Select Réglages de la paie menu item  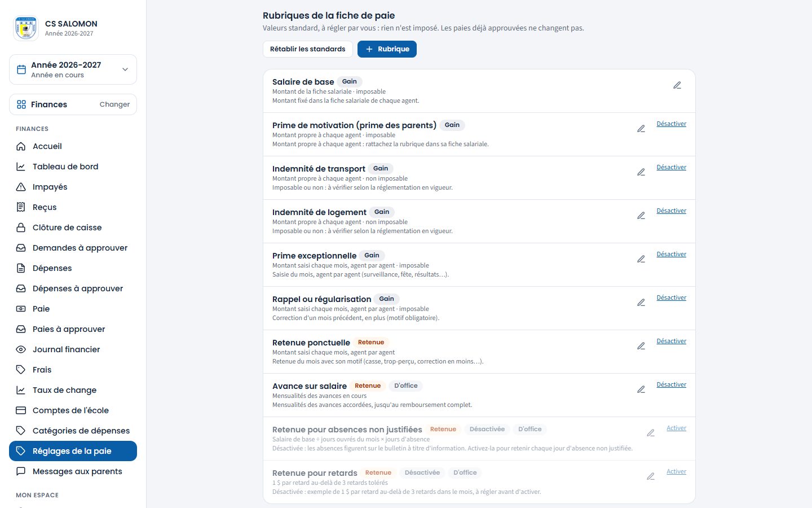tap(73, 451)
